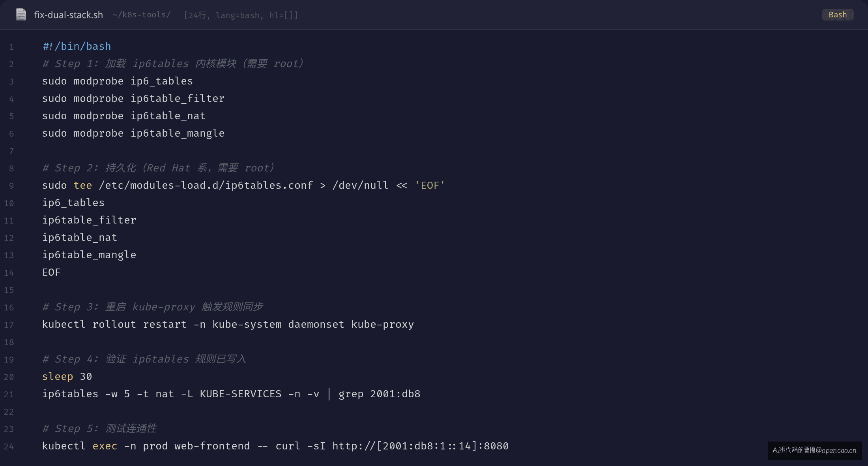This screenshot has width=868, height=466.
Task: Click the line count and lang=bash info text
Action: point(241,15)
